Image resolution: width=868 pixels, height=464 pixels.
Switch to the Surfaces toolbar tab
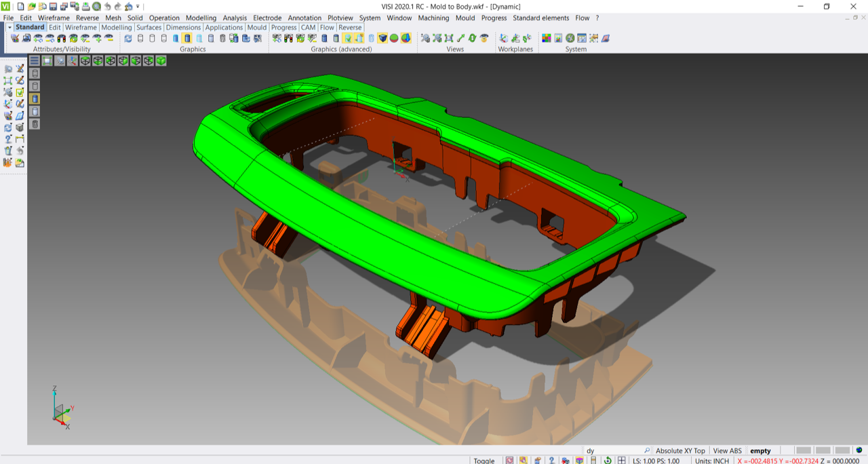(149, 28)
